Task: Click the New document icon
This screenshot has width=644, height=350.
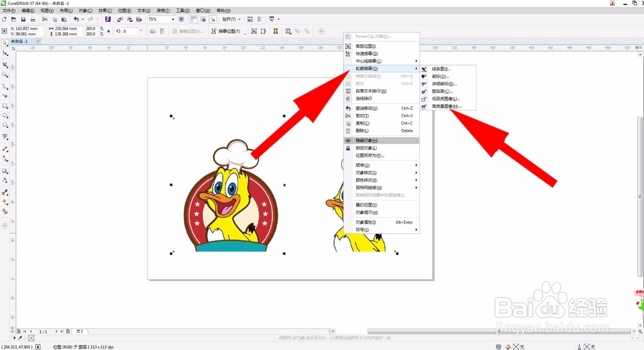Action: (x=4, y=19)
